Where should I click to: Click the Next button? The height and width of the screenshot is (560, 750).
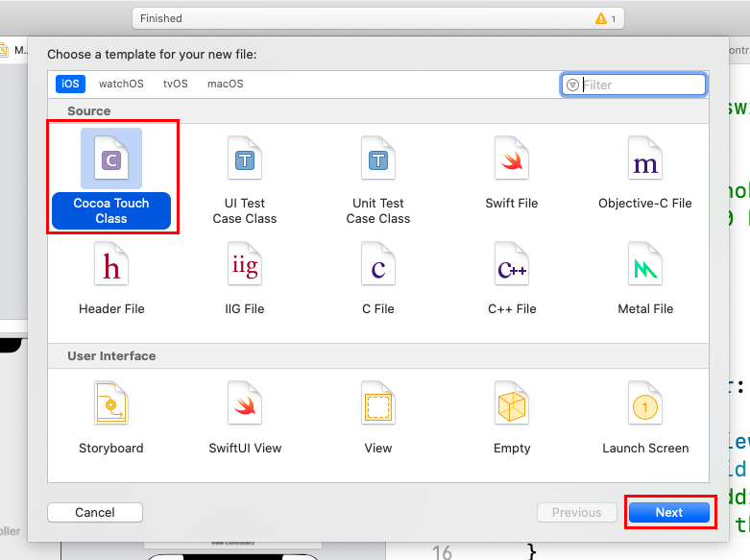click(669, 512)
